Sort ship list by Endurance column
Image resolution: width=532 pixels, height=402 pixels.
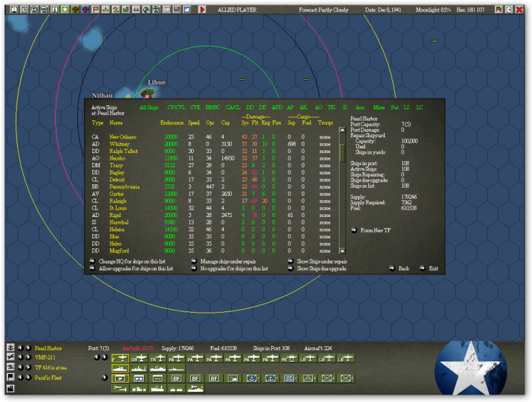(172, 123)
